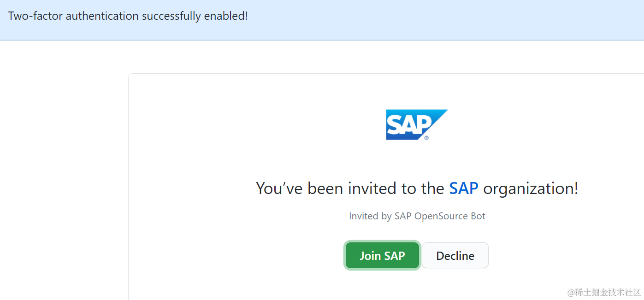Click the "Invited by SAP OpenSource Bot" text

(x=417, y=216)
